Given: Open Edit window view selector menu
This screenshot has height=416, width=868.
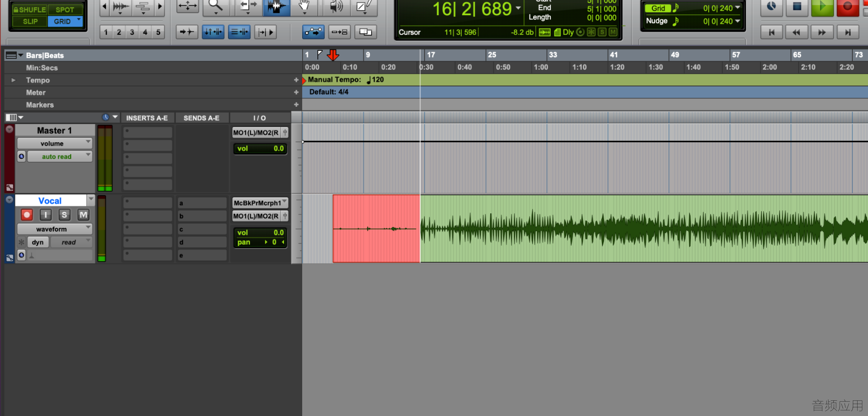Looking at the screenshot, I should click(x=14, y=118).
